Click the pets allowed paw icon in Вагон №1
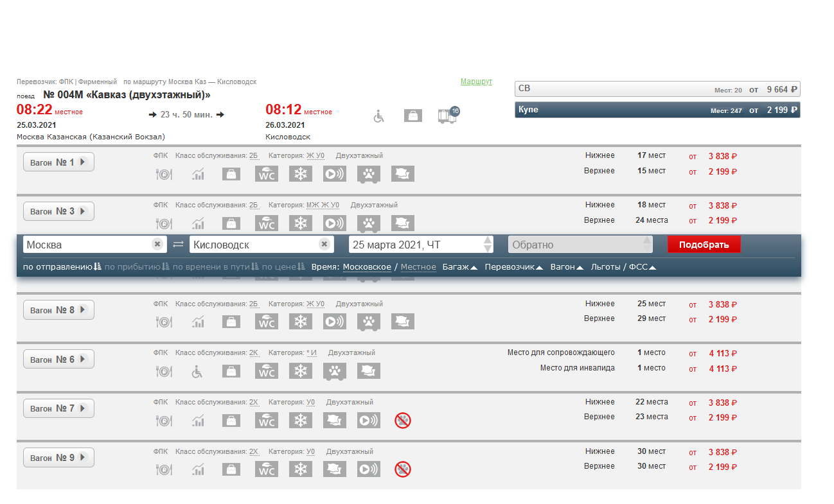This screenshot has width=834, height=504. (x=369, y=174)
